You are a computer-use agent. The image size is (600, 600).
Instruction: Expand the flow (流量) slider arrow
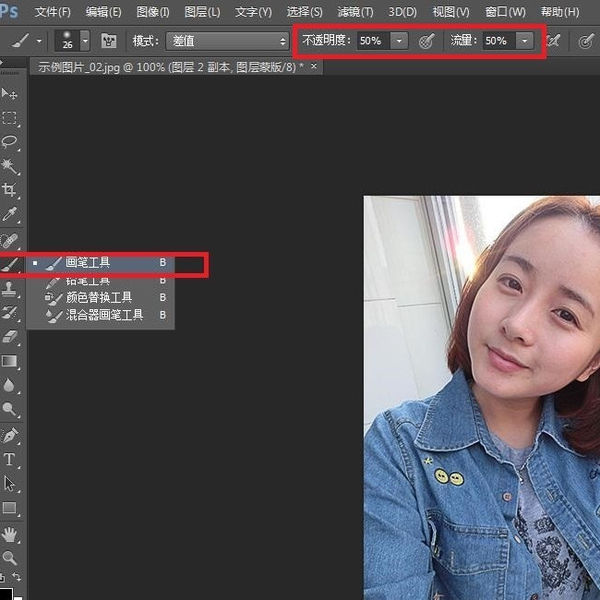click(x=524, y=41)
